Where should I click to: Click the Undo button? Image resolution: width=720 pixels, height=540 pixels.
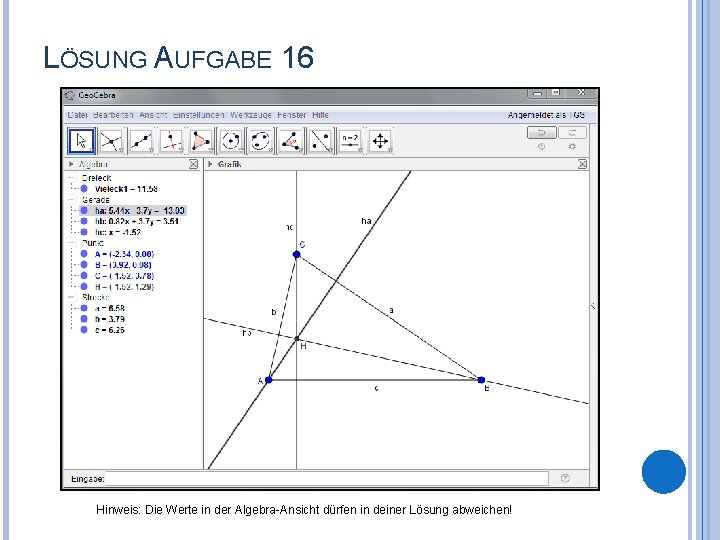coord(542,133)
